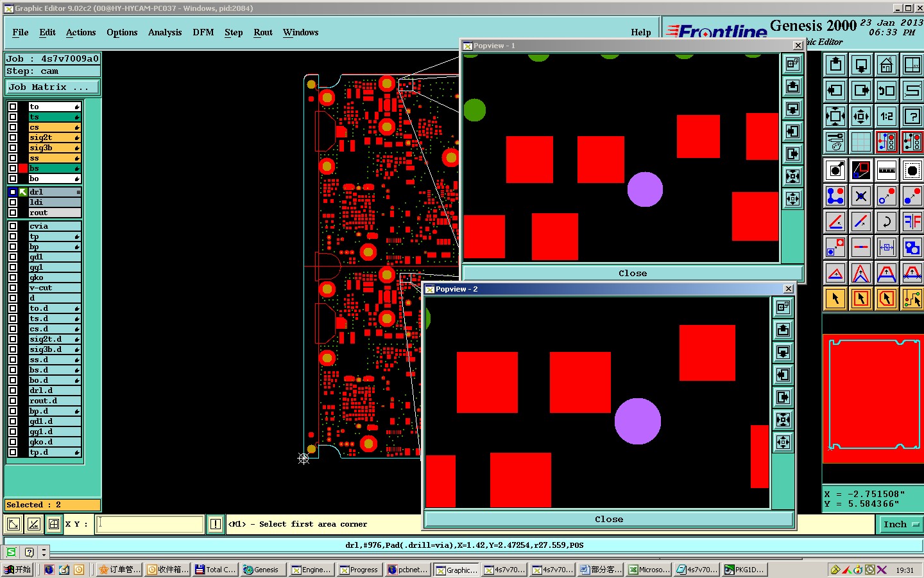The height and width of the screenshot is (578, 924).
Task: Toggle display checkbox for layer rout
Action: pos(13,213)
